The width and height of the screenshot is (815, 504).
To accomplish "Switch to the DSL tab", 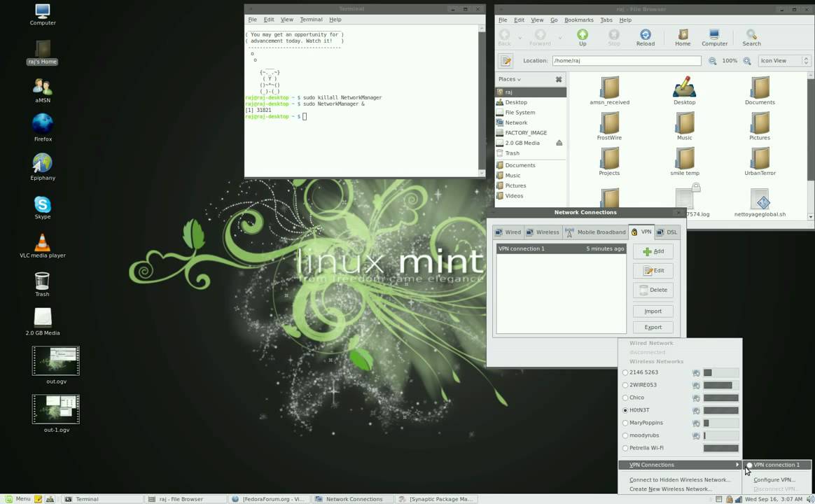I will coord(667,232).
